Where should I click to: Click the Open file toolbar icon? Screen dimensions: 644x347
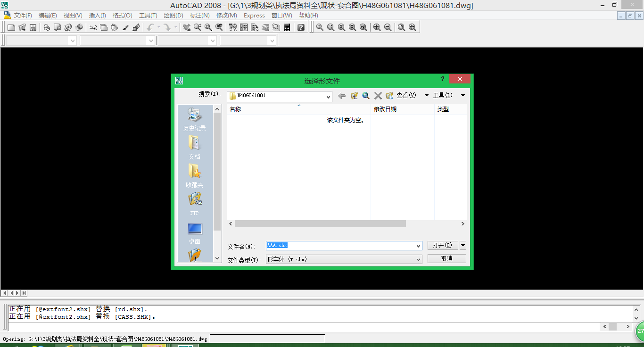(22, 27)
